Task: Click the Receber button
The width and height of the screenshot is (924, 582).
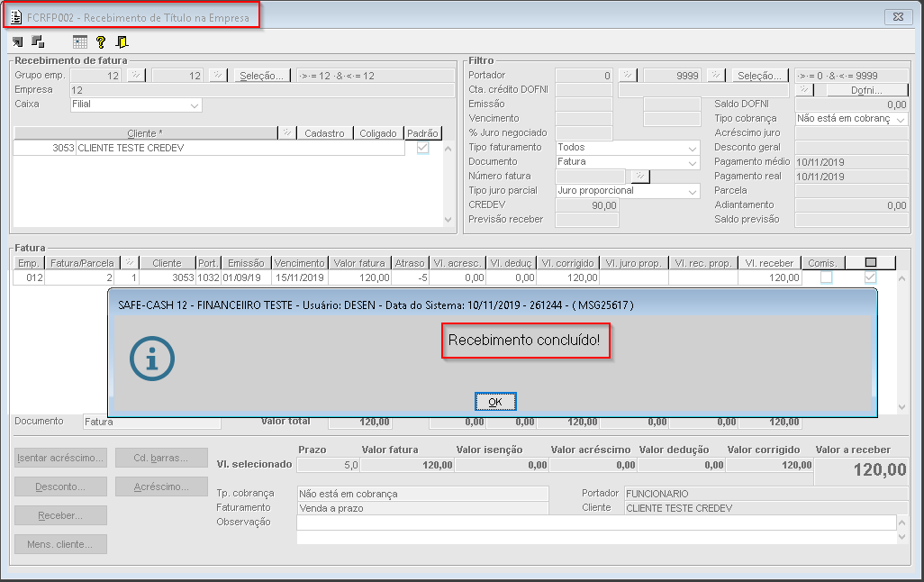Action: (x=60, y=515)
